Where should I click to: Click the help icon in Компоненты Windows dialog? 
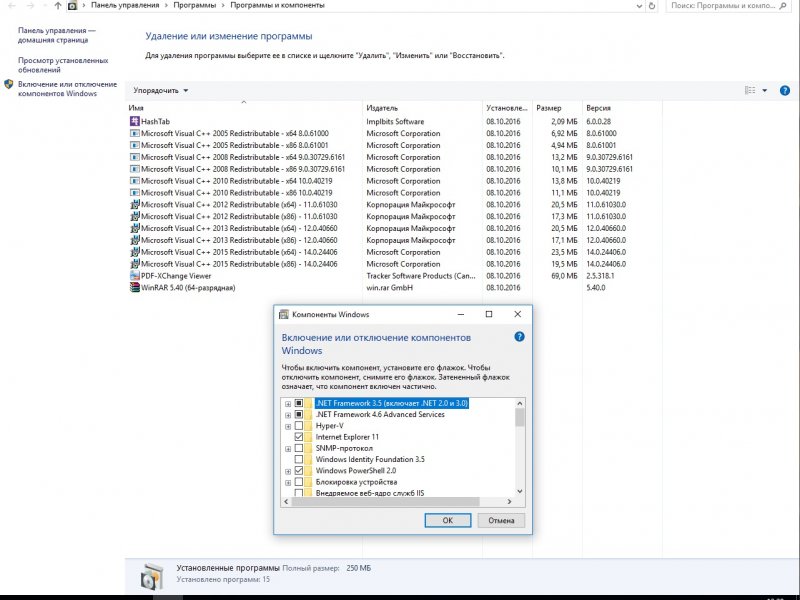tap(519, 337)
